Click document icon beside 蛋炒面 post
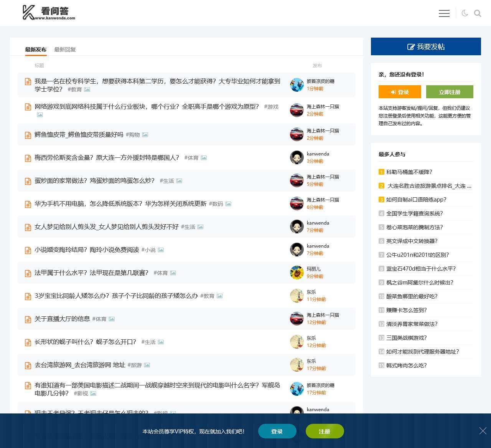491x448 pixels. pyautogui.click(x=28, y=181)
